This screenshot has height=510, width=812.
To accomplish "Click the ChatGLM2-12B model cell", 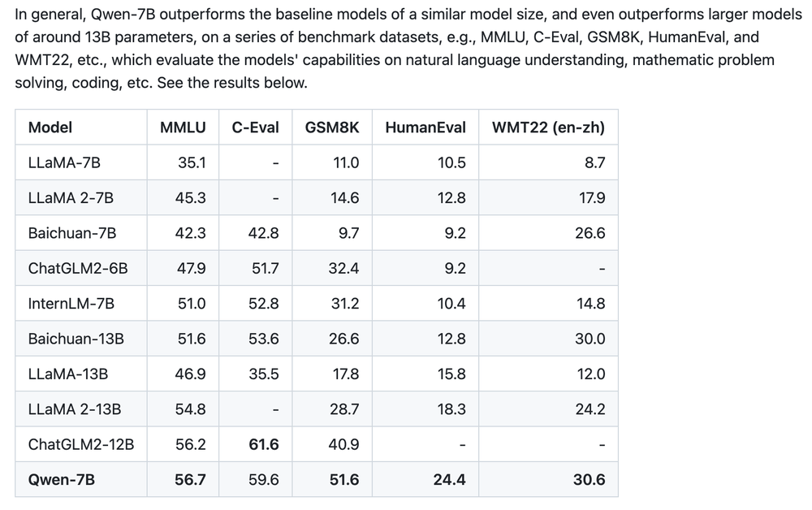I will click(x=81, y=444).
